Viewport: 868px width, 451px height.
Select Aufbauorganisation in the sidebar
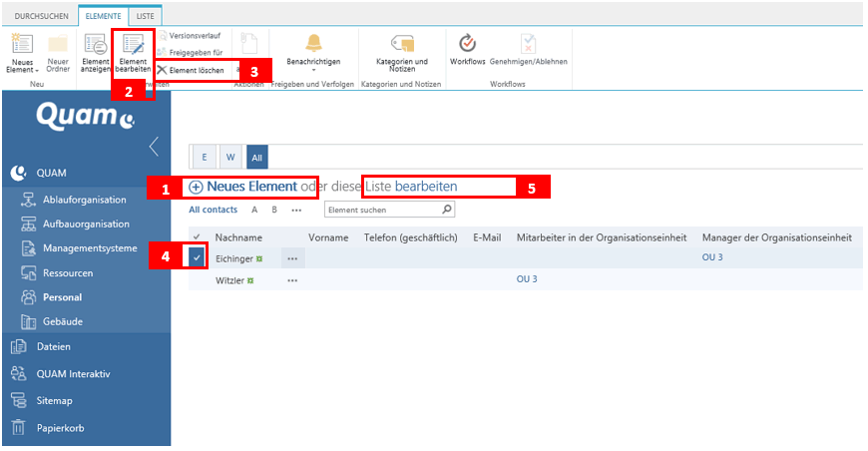pos(86,224)
